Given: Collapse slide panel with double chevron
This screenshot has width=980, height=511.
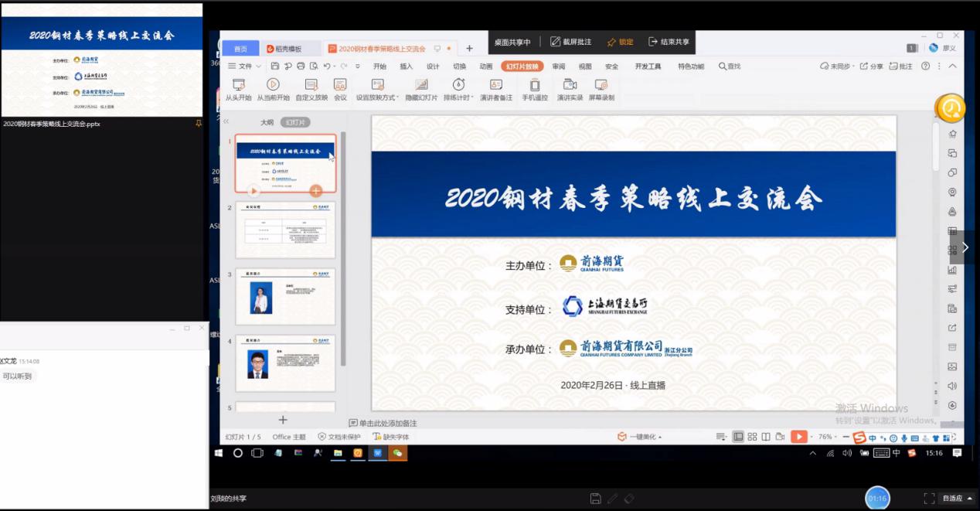Looking at the screenshot, I should tap(226, 122).
